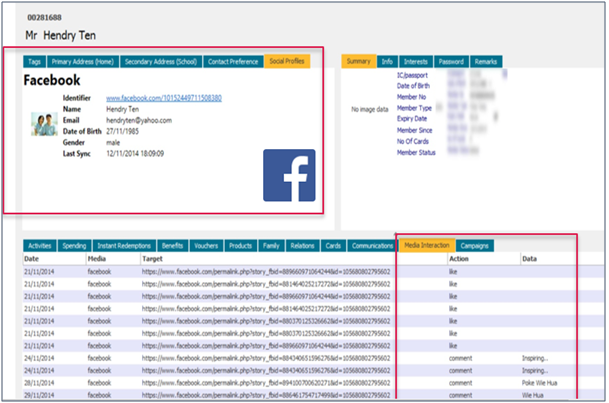Select email hendryten@yahoo.com text
This screenshot has width=609, height=403.
tap(139, 120)
